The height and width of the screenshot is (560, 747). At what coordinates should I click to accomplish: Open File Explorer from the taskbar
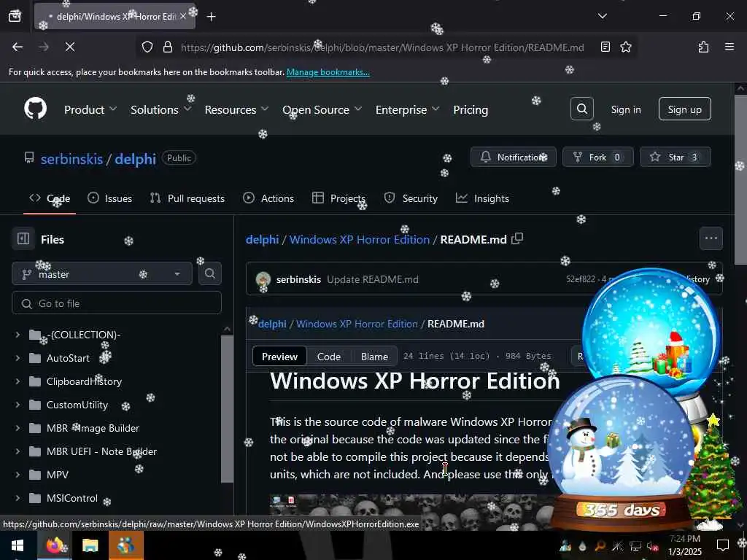click(x=90, y=545)
